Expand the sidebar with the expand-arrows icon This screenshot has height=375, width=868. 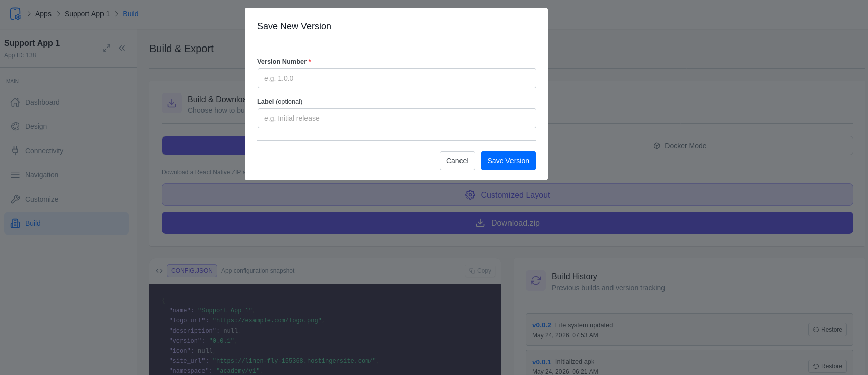[x=107, y=48]
